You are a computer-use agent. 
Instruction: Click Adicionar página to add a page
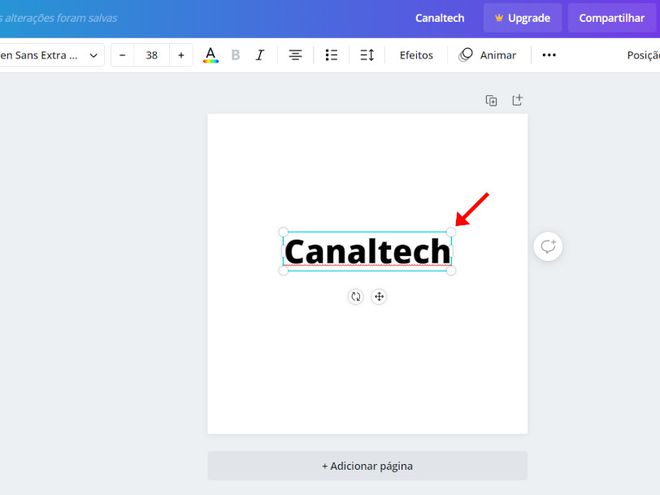click(x=367, y=466)
